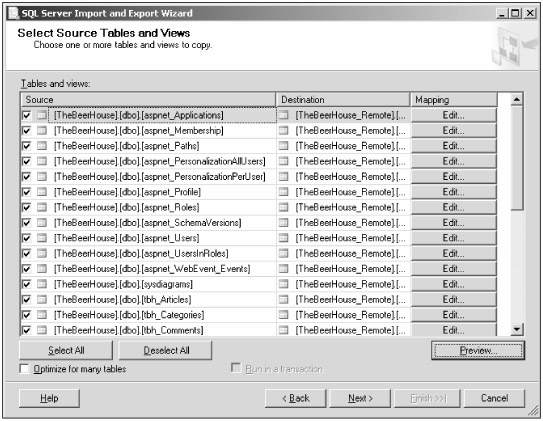Viewport: 543px width, 421px height.
Task: Click the Next button
Action: point(360,398)
